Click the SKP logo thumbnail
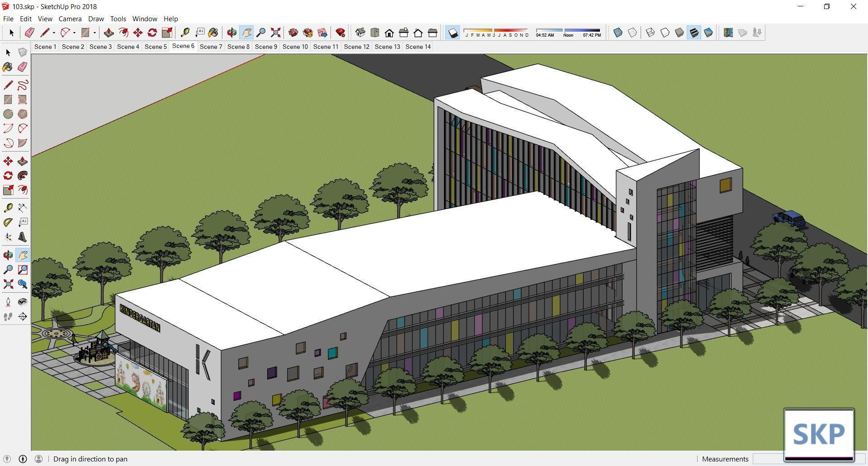The image size is (868, 466). (x=819, y=435)
